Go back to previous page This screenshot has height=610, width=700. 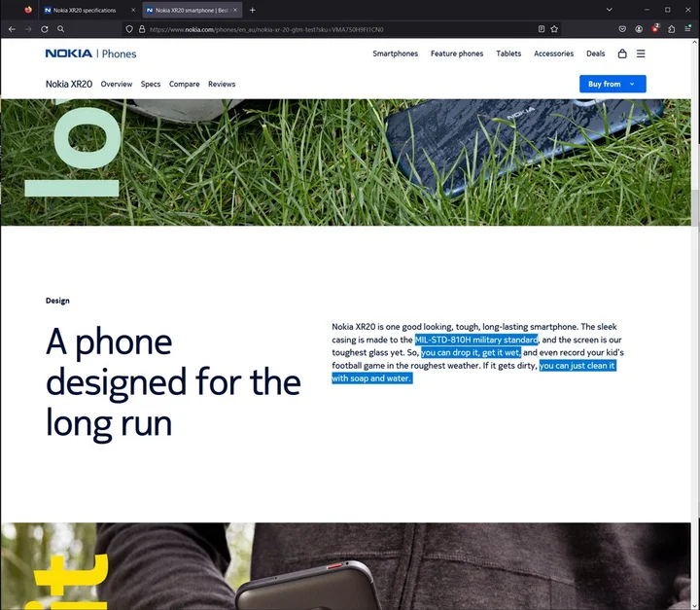(12, 29)
